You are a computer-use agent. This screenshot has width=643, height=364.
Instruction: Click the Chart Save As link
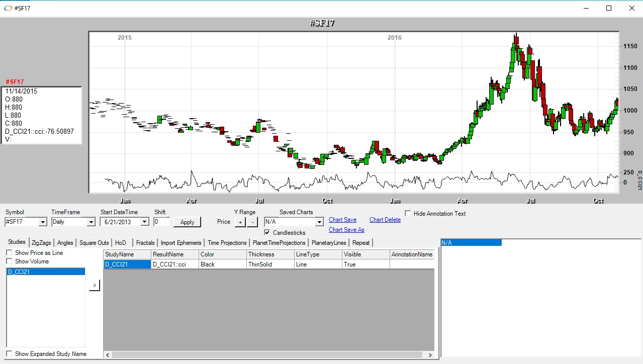click(x=346, y=230)
